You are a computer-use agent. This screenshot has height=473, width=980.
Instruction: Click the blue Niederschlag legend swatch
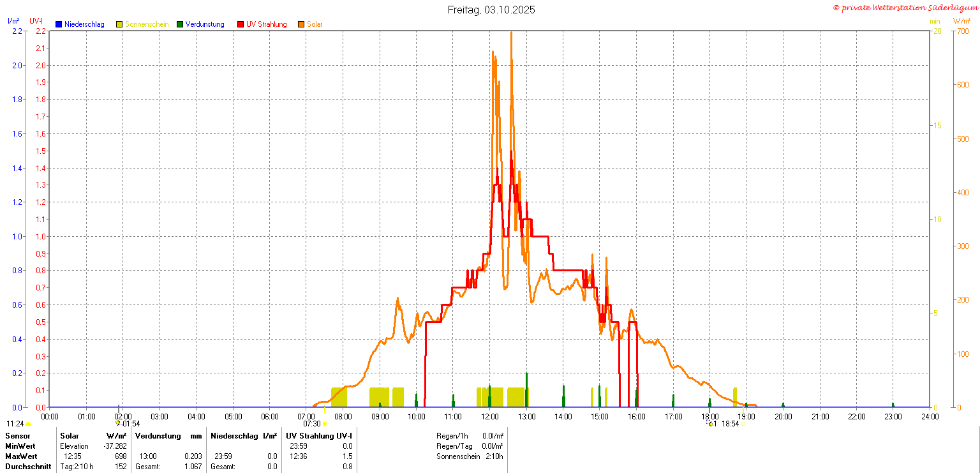click(x=59, y=24)
